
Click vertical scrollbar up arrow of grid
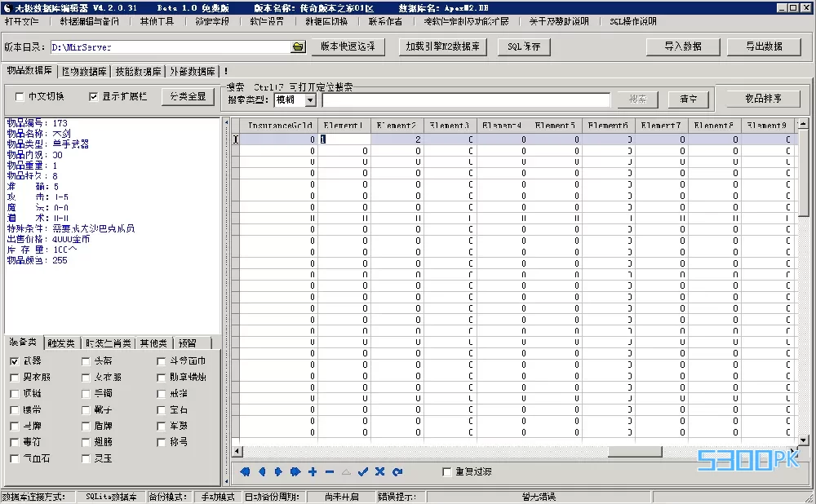(x=803, y=124)
